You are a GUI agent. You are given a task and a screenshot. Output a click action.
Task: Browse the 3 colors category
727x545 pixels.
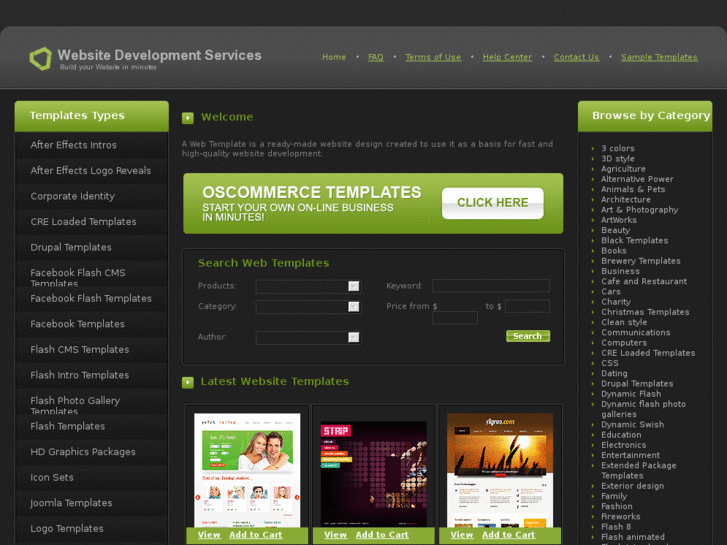click(618, 148)
